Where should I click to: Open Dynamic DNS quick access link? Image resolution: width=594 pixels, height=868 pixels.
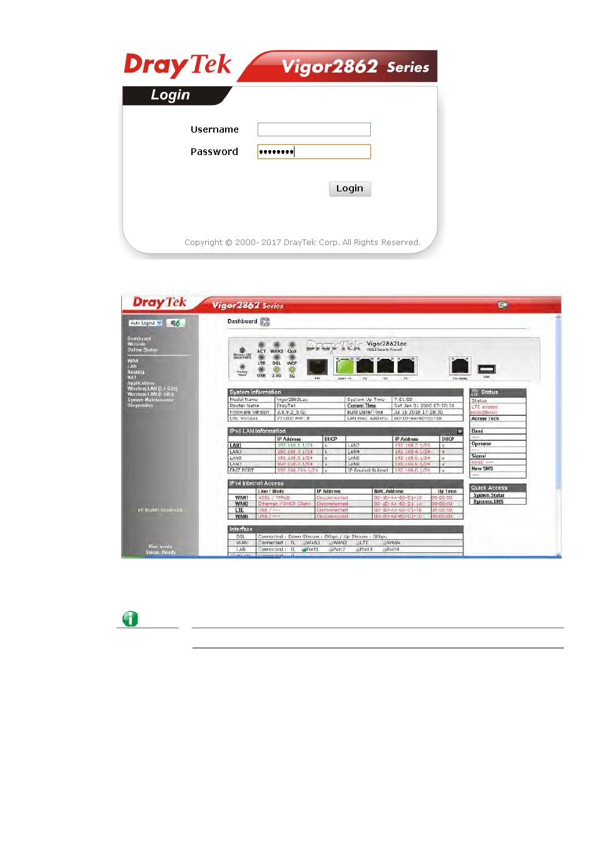click(488, 502)
